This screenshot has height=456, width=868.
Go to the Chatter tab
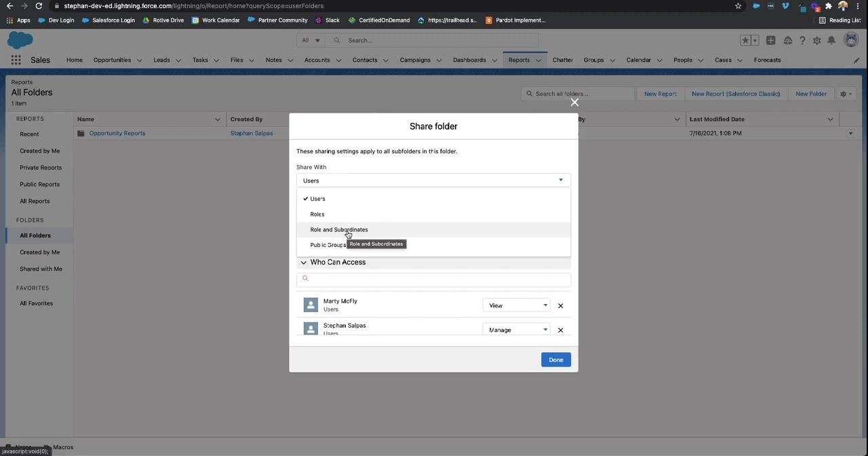point(563,60)
